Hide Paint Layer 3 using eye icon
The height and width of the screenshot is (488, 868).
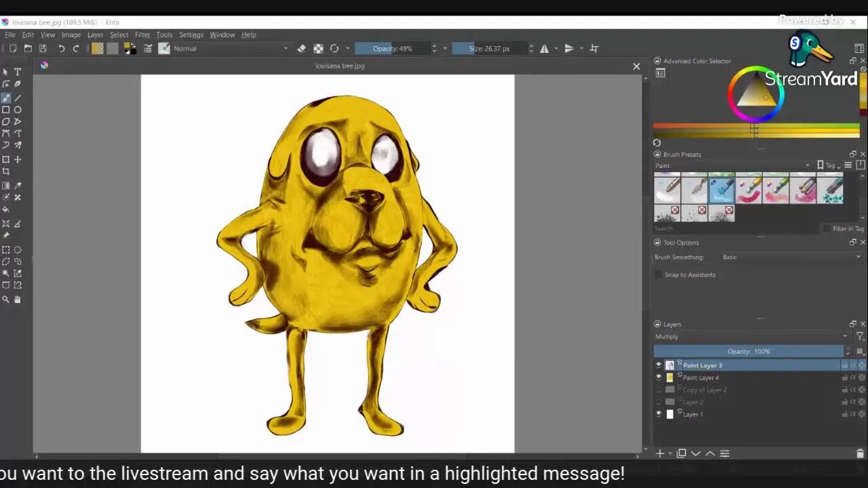pos(658,365)
